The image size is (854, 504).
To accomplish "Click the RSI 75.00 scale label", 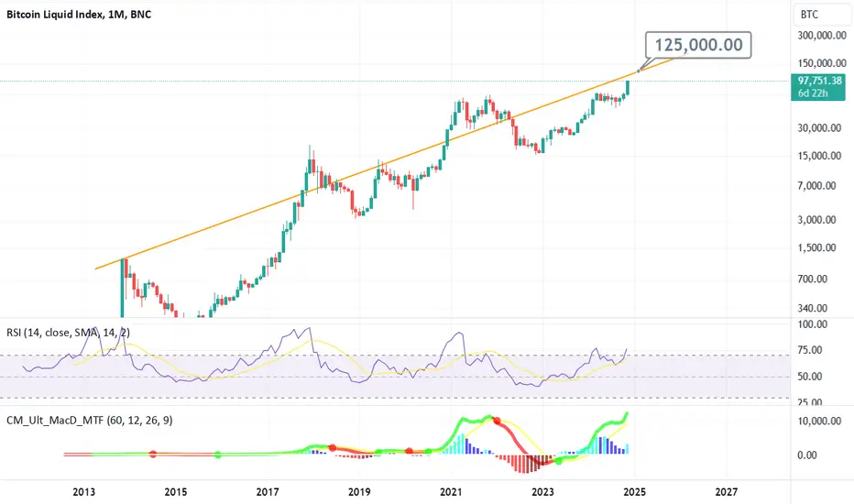I will point(810,350).
